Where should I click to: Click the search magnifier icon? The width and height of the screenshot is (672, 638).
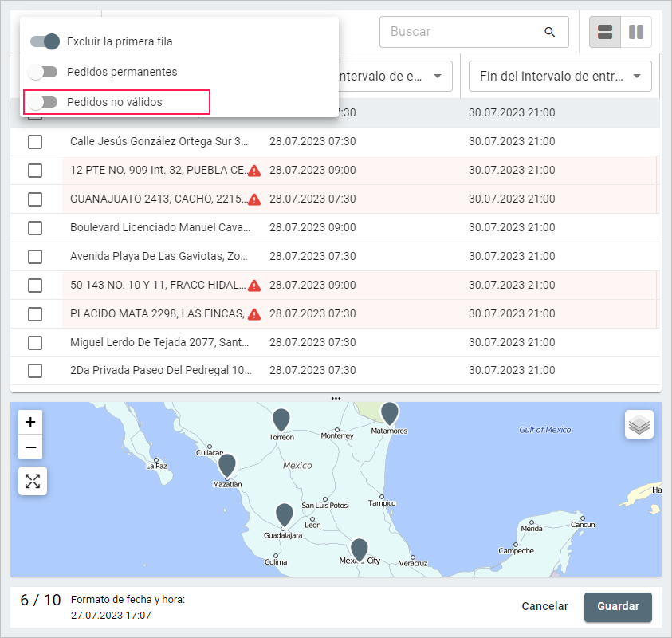[549, 32]
